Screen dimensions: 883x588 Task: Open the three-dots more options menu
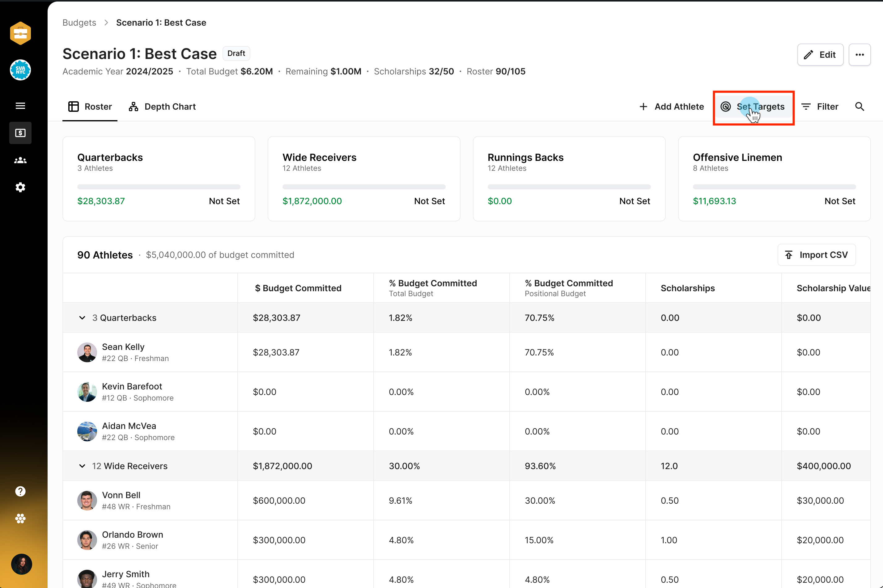[x=860, y=55]
